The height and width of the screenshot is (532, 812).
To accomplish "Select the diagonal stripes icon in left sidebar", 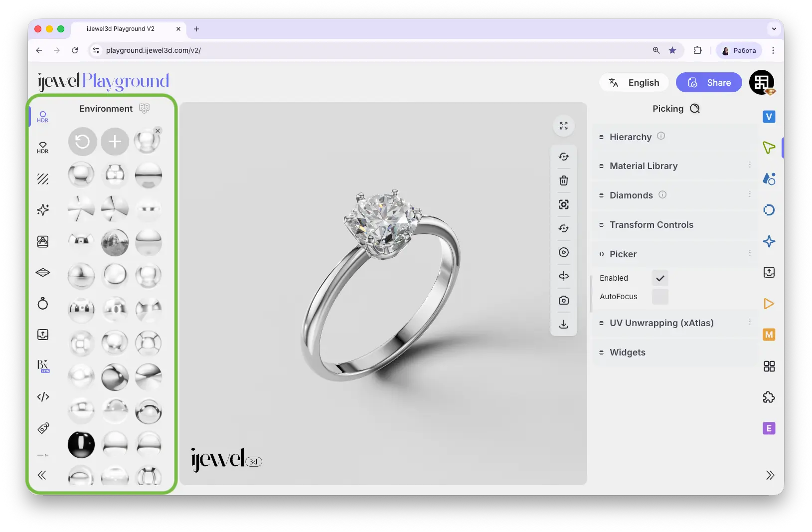I will click(x=43, y=178).
